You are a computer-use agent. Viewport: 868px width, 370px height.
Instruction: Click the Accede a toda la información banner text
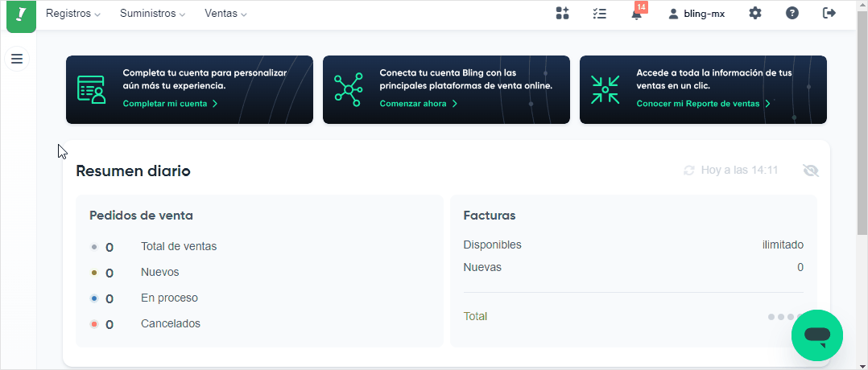(714, 80)
